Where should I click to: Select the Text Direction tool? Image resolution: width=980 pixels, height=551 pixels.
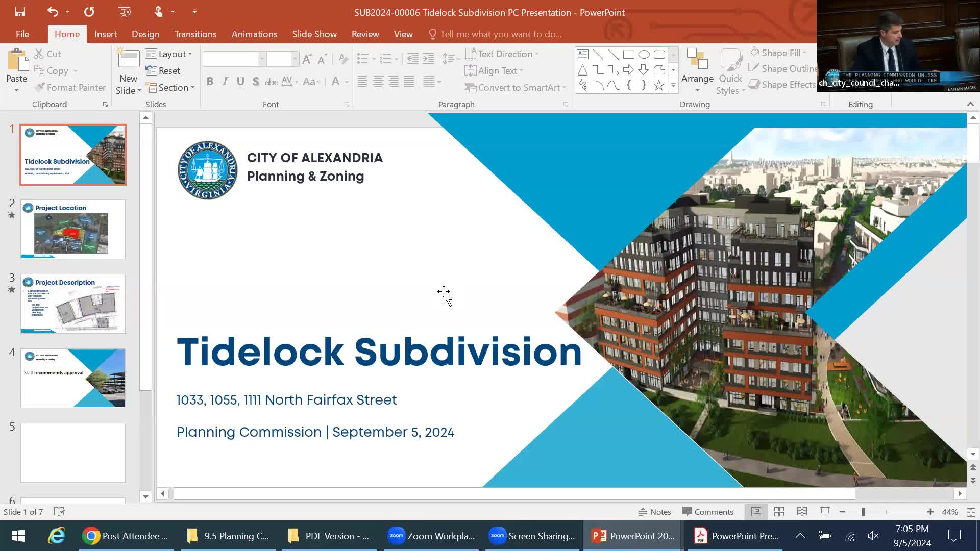(502, 54)
